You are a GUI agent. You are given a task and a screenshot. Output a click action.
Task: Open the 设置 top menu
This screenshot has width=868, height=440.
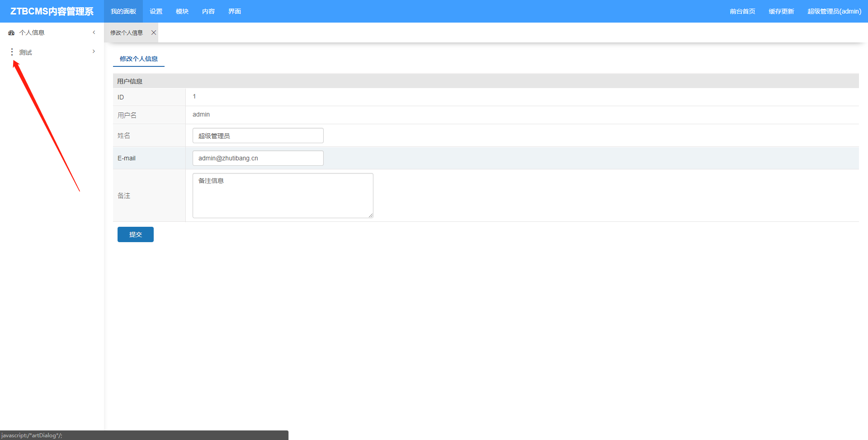click(x=156, y=11)
